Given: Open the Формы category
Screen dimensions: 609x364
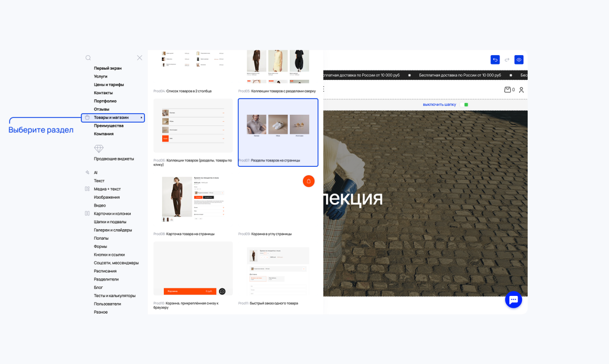Looking at the screenshot, I should tap(100, 247).
